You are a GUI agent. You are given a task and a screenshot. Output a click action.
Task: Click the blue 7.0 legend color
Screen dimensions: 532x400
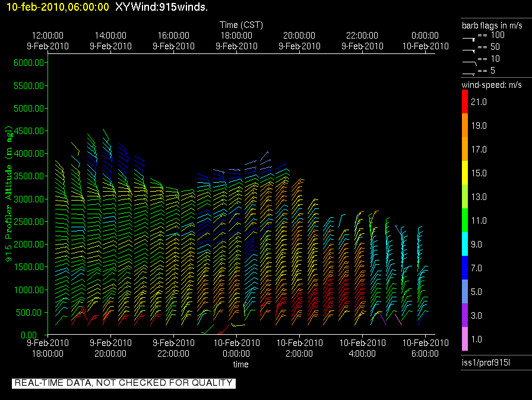tap(465, 268)
